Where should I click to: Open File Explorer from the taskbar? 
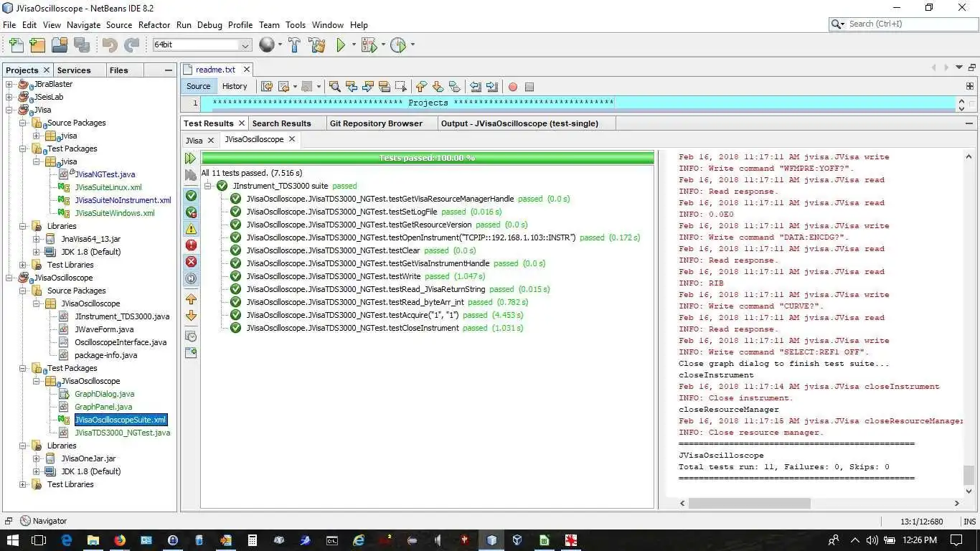point(93,540)
